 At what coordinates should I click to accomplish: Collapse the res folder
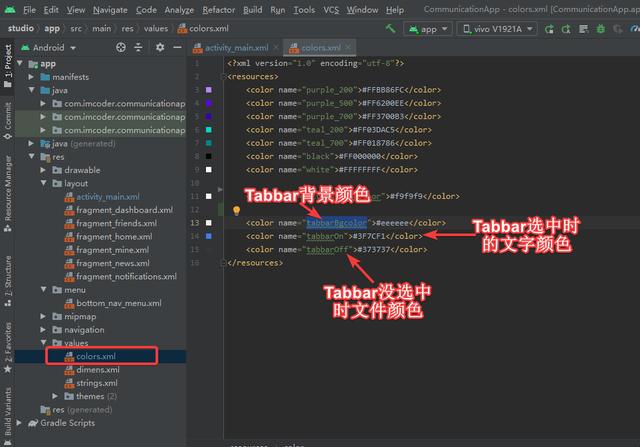click(31, 156)
